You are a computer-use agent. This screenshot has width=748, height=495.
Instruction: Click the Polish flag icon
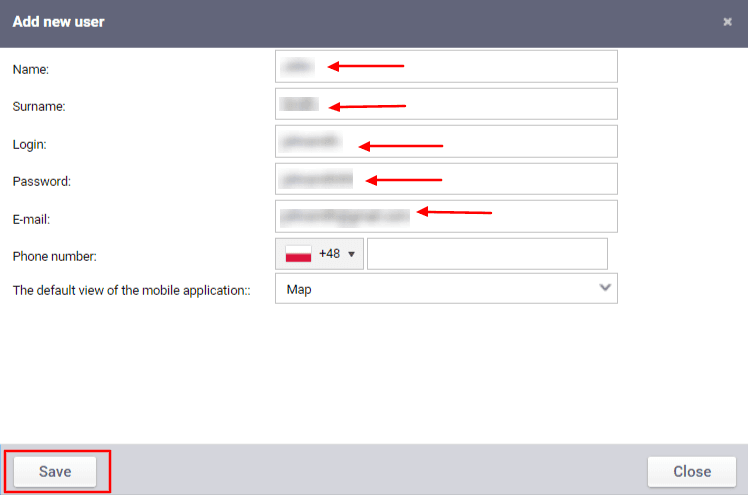[298, 254]
